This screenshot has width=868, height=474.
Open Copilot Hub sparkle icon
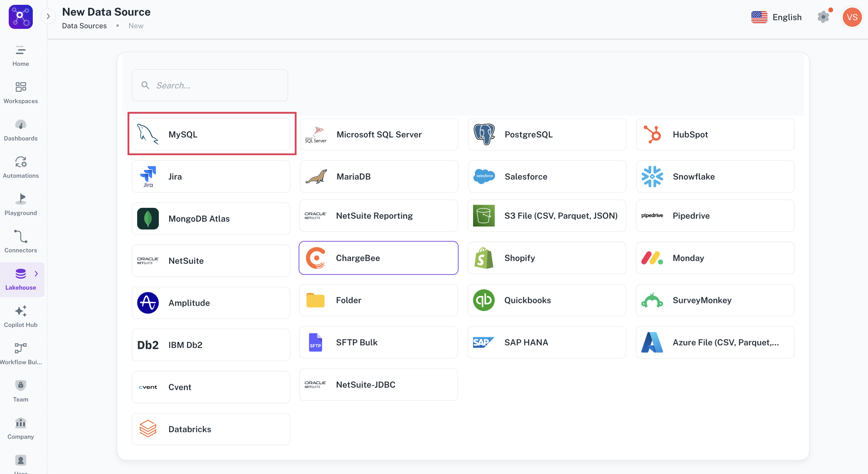click(x=20, y=311)
